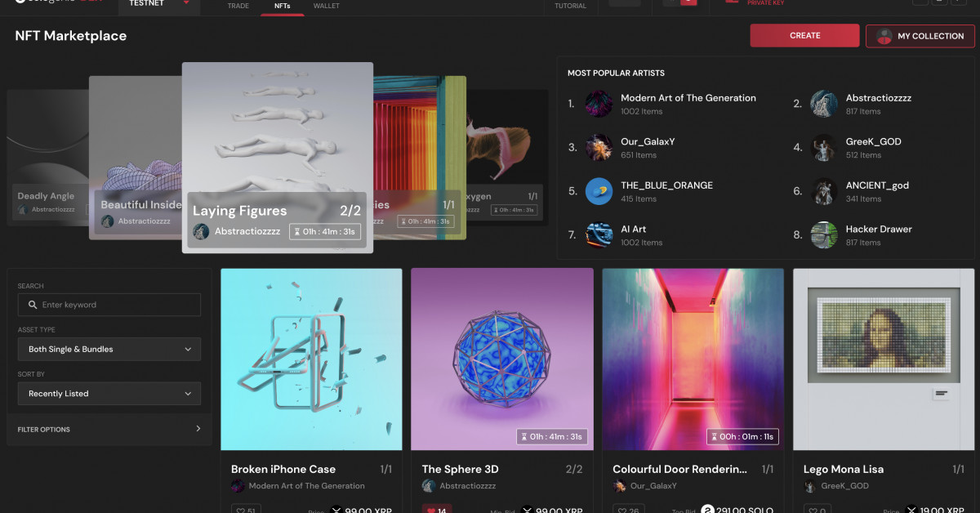Open Abstractiozzzz in Most Popular Artists
The image size is (980, 513).
(879, 98)
